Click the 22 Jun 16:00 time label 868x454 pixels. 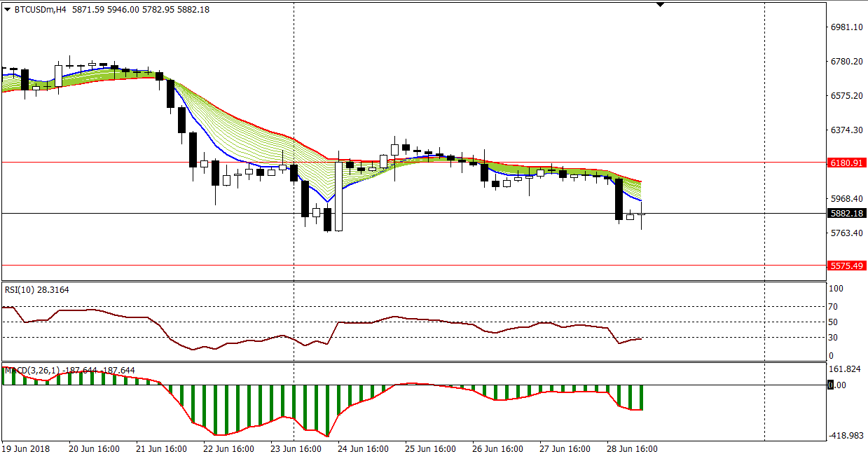229,448
